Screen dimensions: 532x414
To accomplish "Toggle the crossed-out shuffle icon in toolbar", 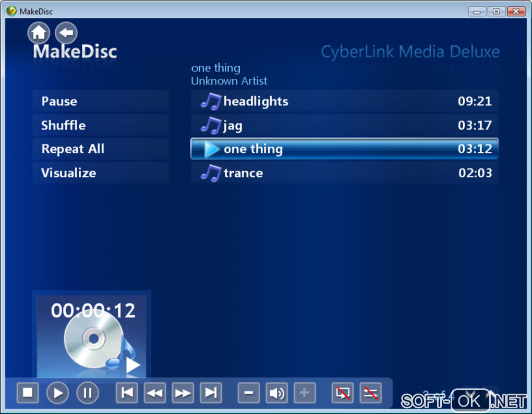I will pyautogui.click(x=370, y=393).
